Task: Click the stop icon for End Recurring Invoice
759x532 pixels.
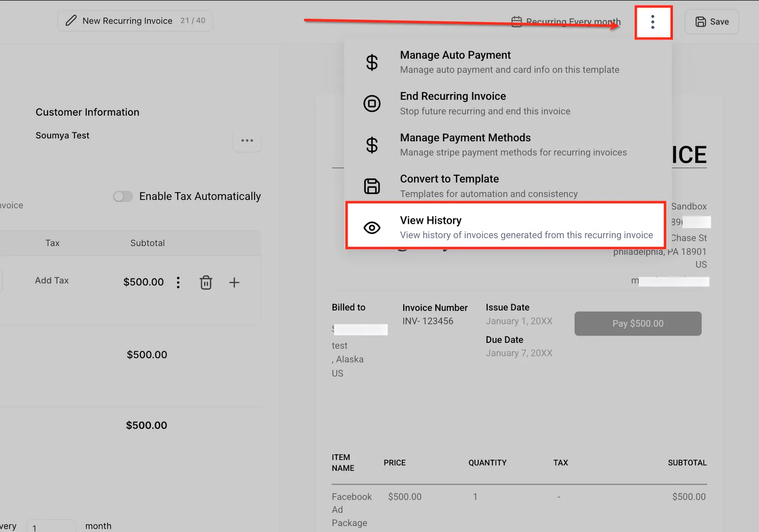Action: coord(372,103)
